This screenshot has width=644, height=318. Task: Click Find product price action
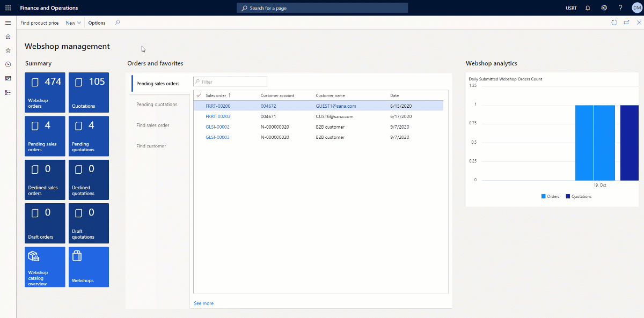tap(39, 23)
